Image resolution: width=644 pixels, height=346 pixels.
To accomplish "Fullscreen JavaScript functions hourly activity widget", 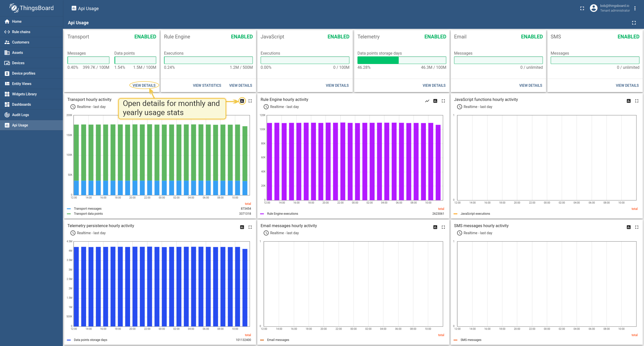I will coord(637,101).
